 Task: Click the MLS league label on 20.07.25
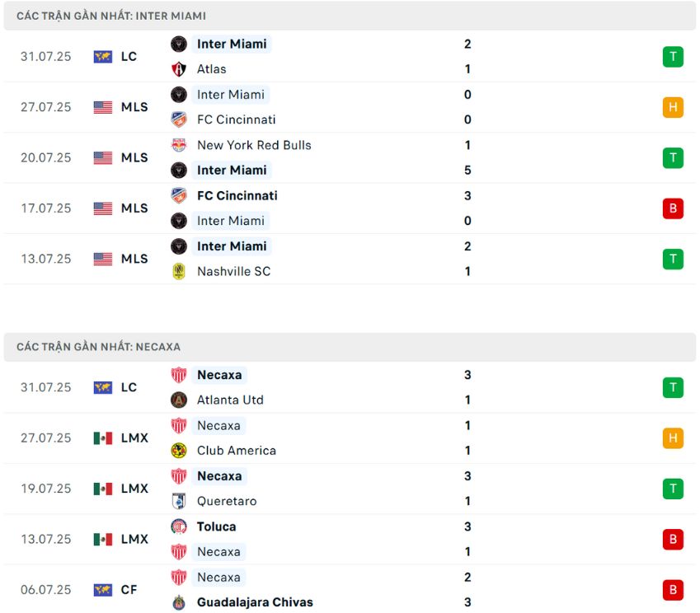(134, 157)
